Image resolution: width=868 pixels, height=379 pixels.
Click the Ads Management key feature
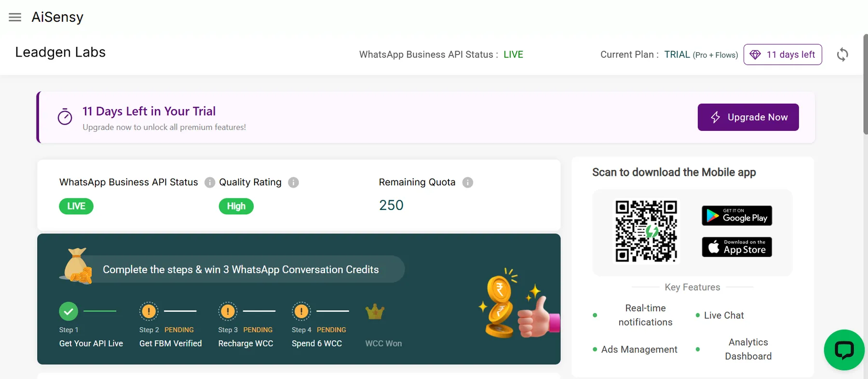639,350
